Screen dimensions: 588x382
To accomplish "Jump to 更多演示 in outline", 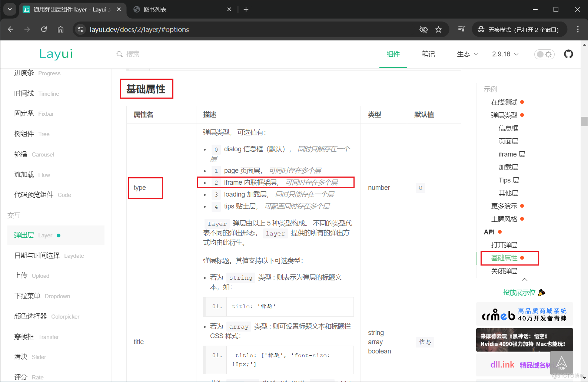I will 504,206.
